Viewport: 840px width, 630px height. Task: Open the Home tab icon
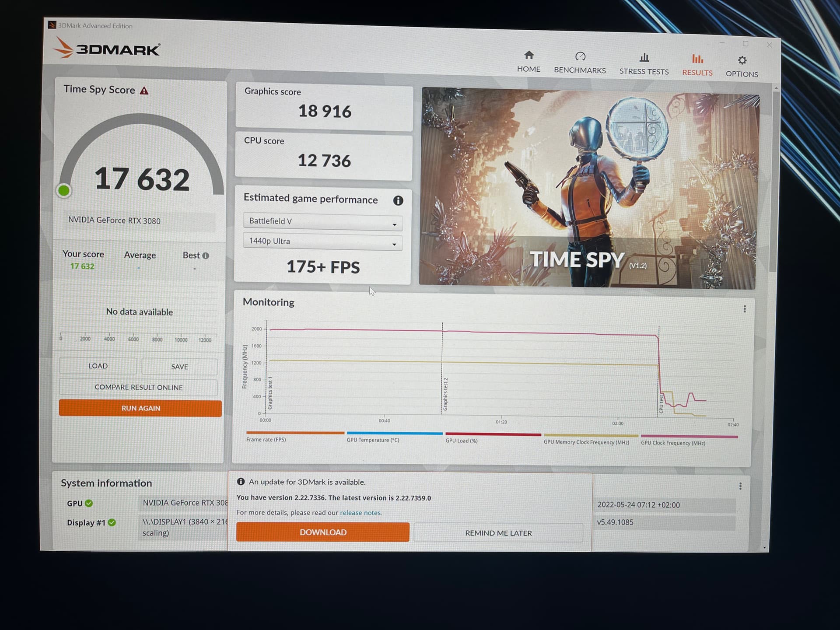[529, 55]
